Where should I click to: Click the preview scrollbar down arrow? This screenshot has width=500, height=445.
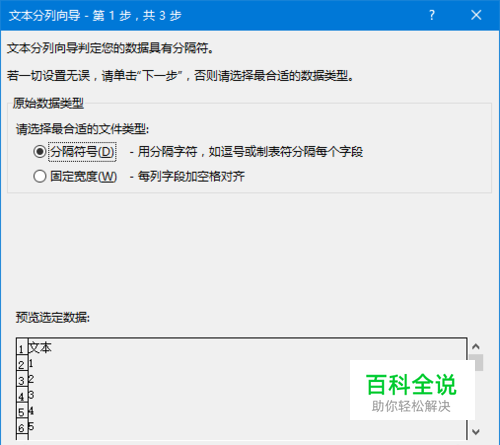pos(476,432)
